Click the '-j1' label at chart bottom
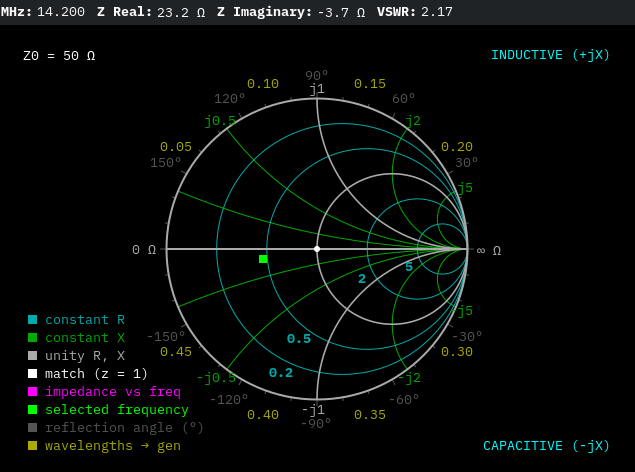The height and width of the screenshot is (472, 635). tap(313, 410)
